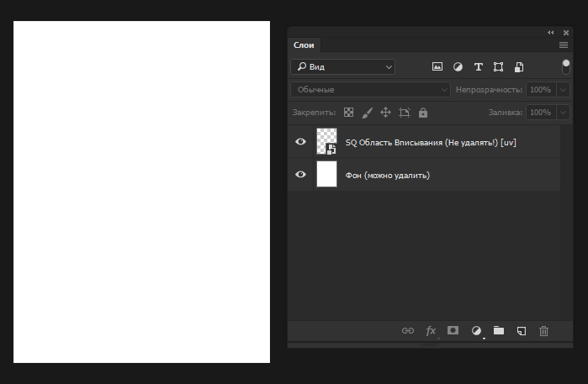This screenshot has width=588, height=384.
Task: Lock all padlock icon
Action: pos(423,113)
